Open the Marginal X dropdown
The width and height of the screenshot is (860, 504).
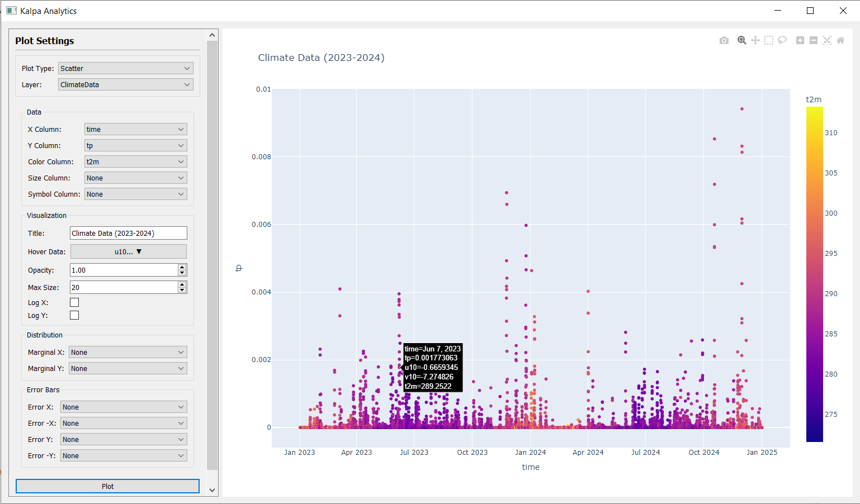click(x=127, y=352)
